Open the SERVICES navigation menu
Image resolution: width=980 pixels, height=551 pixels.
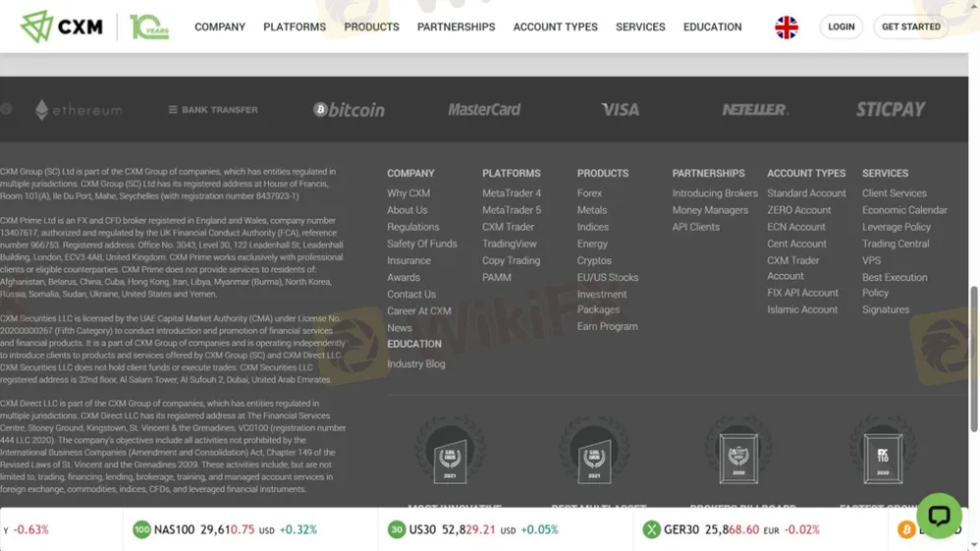coord(640,27)
